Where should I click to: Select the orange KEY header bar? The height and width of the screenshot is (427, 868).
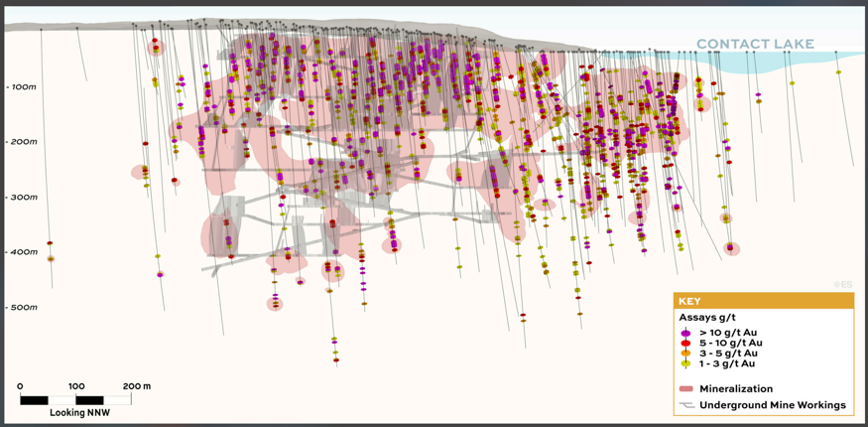[765, 301]
